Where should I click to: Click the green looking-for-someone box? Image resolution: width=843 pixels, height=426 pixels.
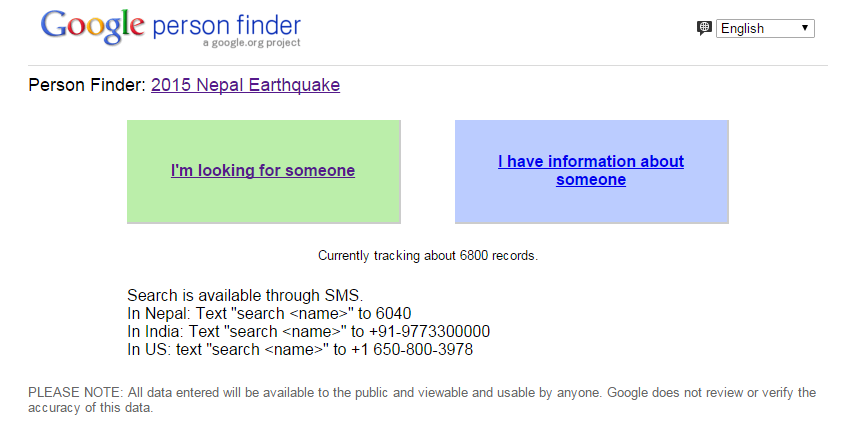pos(264,172)
